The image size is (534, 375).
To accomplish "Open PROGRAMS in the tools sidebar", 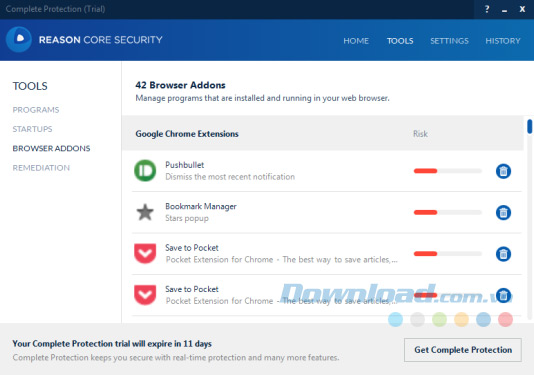I will pos(36,110).
